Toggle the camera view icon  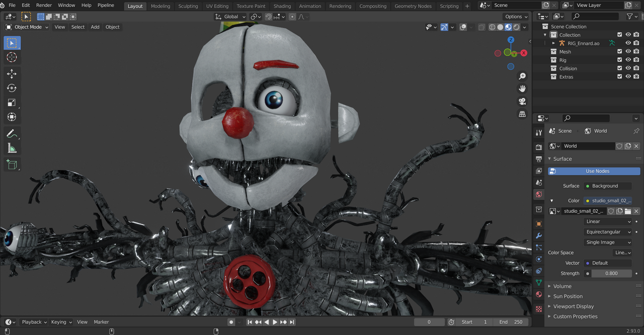[x=522, y=101]
